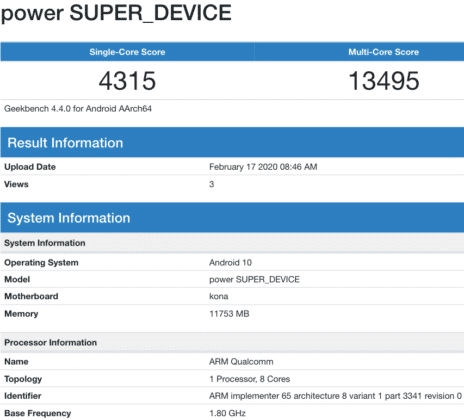Click the Model label

click(x=17, y=279)
